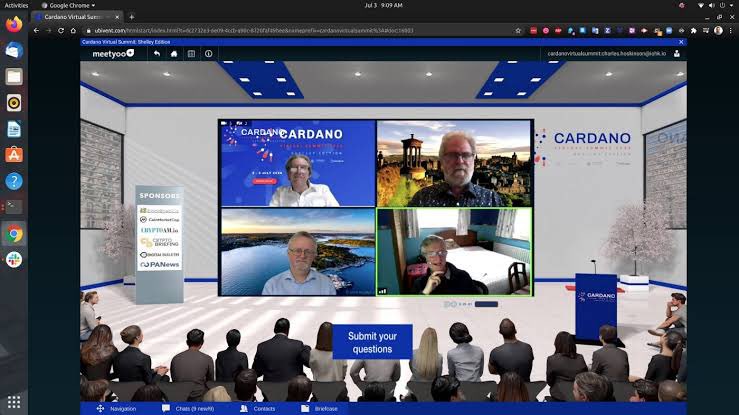739x415 pixels.
Task: Open the system status menu arrow
Action: point(732,5)
